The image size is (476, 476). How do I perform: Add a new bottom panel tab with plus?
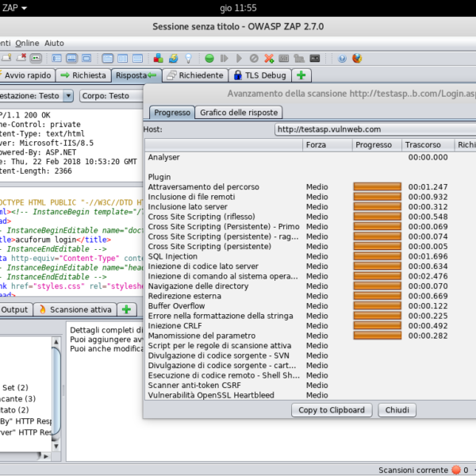125,309
